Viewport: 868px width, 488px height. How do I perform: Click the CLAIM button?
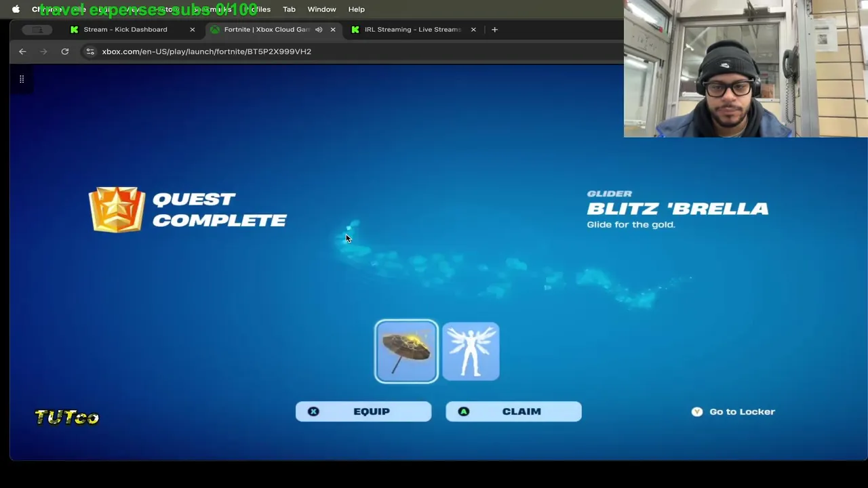click(513, 411)
